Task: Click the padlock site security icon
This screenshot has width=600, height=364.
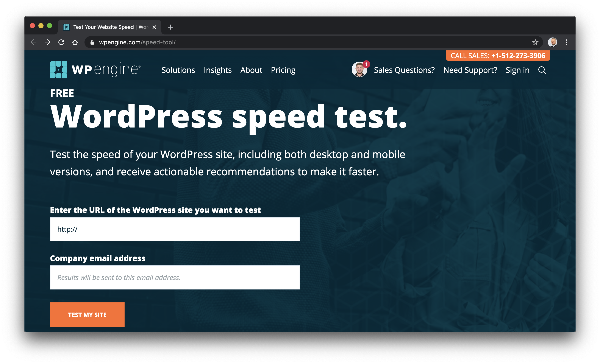Action: tap(92, 42)
